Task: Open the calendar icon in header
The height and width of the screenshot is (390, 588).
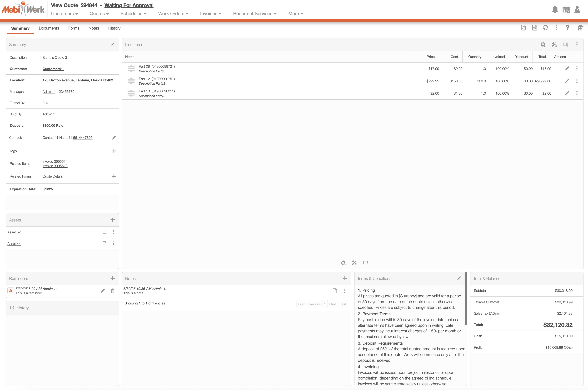Action: (566, 10)
